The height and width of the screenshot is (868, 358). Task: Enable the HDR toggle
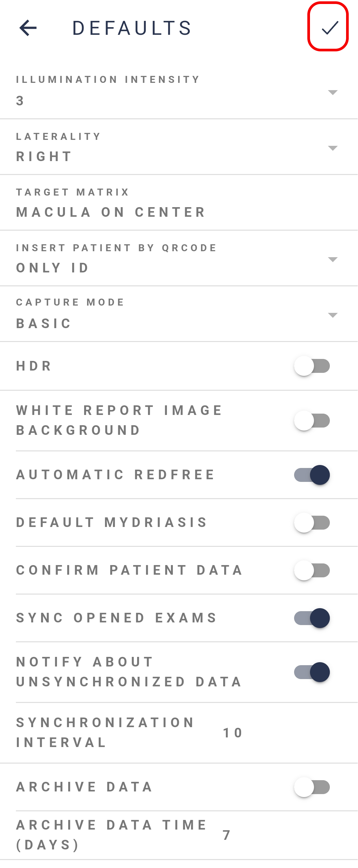point(312,366)
